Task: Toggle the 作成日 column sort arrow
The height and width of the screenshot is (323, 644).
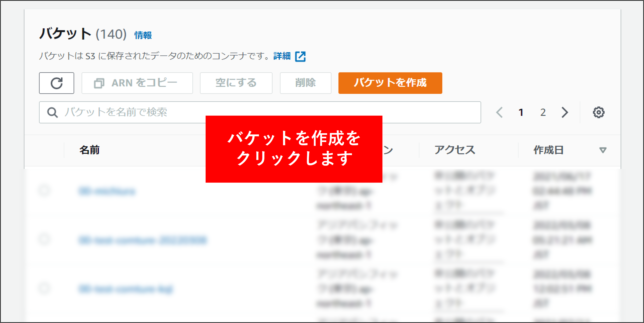Action: (x=603, y=150)
